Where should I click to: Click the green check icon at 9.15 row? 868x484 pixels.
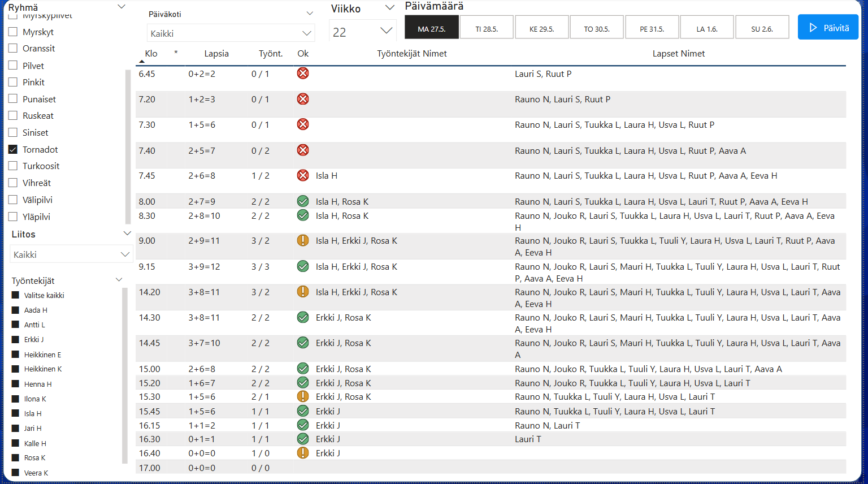point(303,266)
